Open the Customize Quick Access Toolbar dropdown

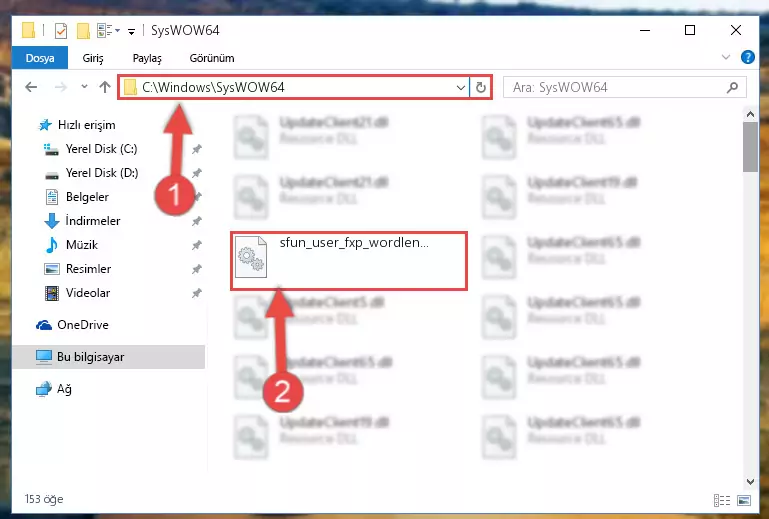tap(131, 31)
